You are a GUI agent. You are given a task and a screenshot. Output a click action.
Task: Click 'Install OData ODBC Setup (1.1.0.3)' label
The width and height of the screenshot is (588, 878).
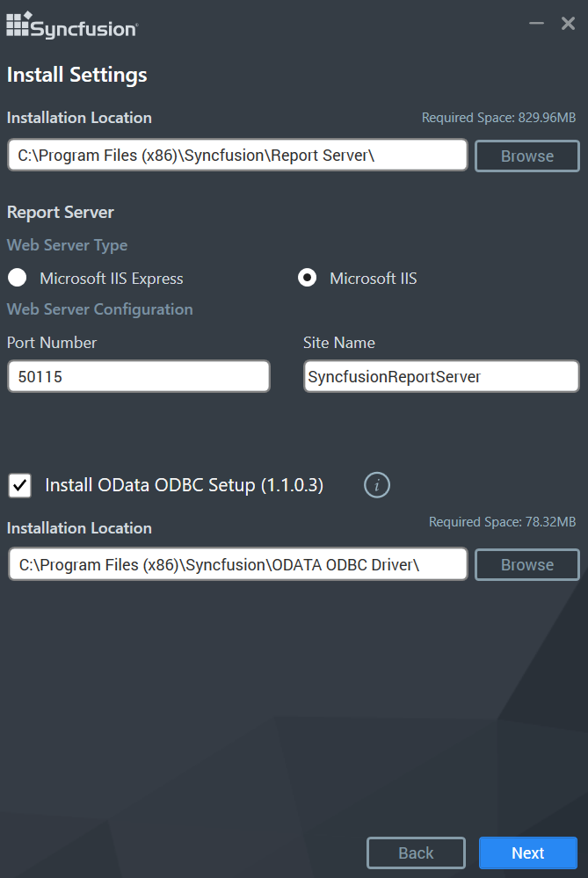[185, 485]
